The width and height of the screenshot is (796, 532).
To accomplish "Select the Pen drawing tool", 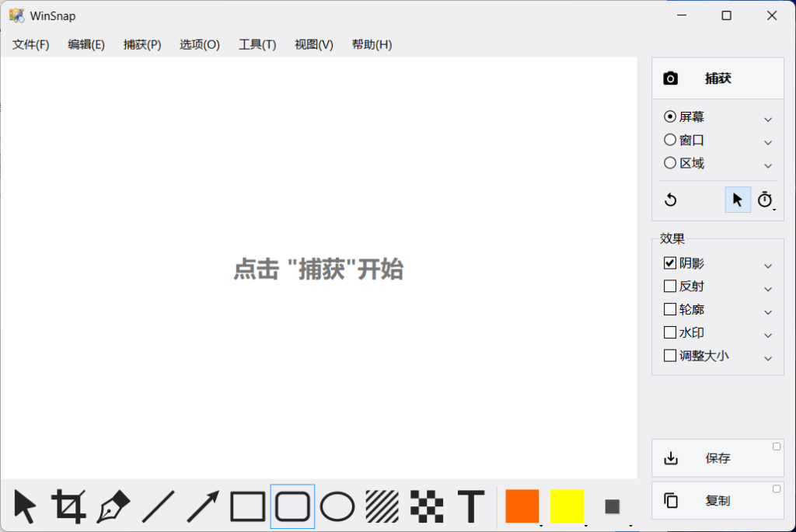I will 113,506.
